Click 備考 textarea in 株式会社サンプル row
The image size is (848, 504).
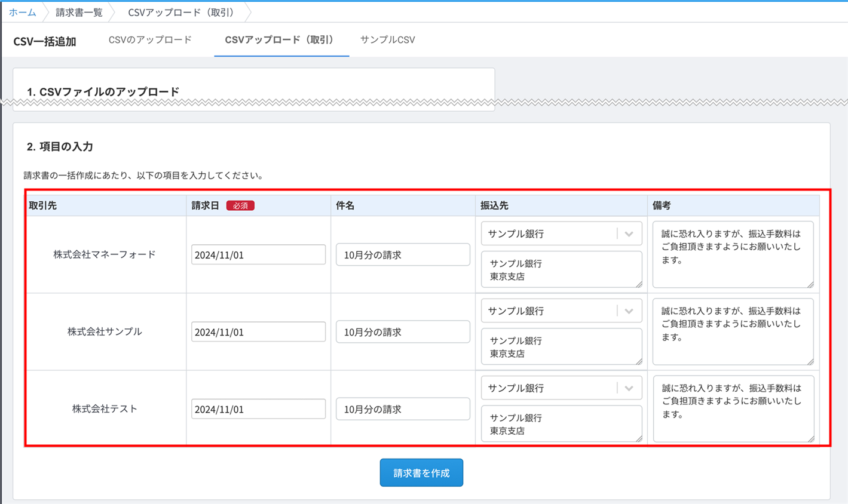point(733,331)
